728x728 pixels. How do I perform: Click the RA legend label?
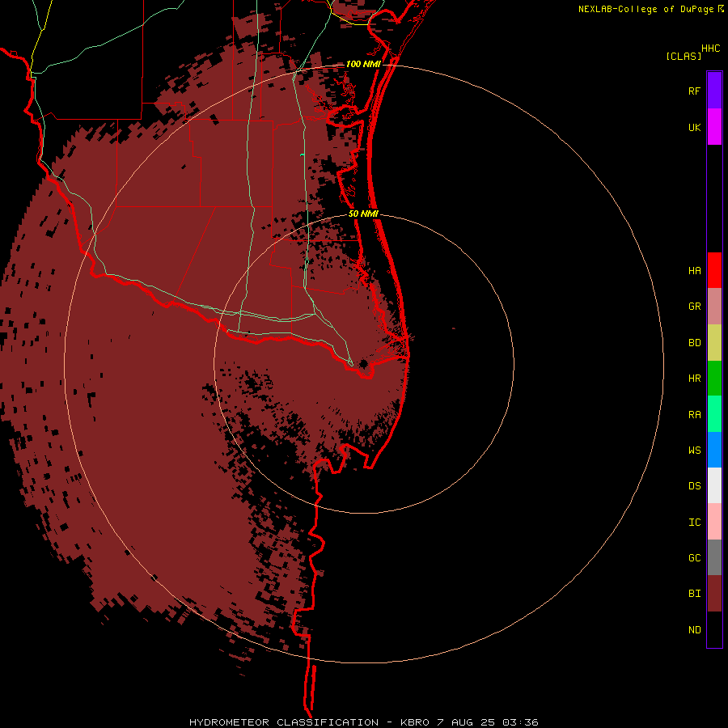[x=694, y=415]
